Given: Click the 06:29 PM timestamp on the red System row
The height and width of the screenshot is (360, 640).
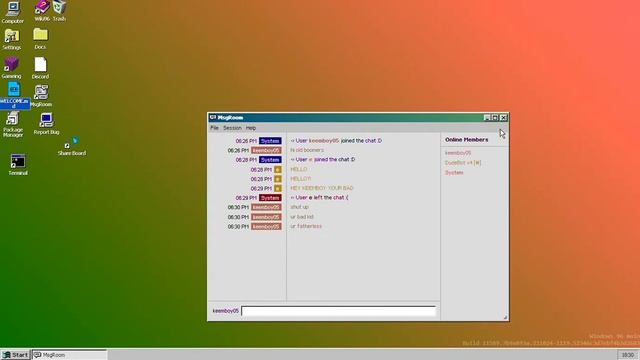Looking at the screenshot, I should click(246, 198).
